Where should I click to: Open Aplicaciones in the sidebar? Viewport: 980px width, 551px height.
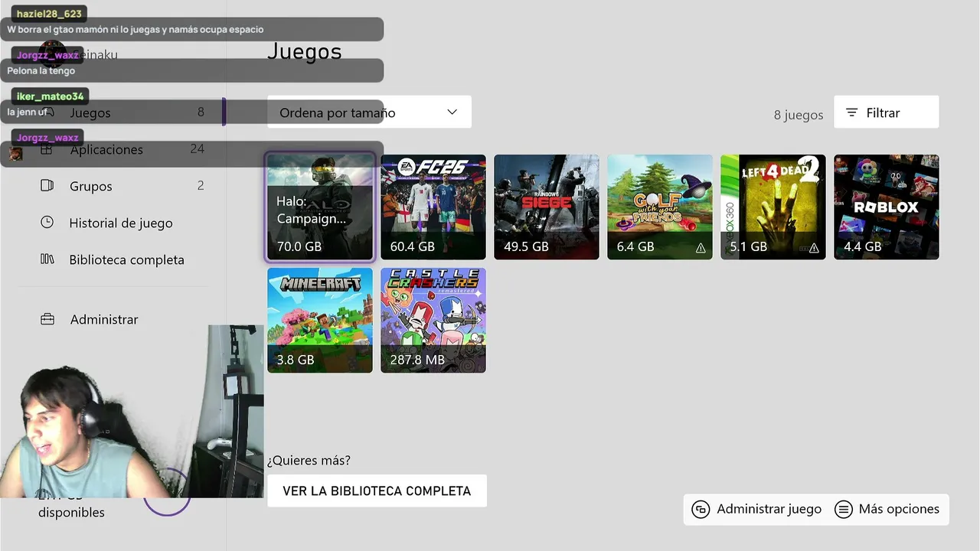(x=122, y=149)
